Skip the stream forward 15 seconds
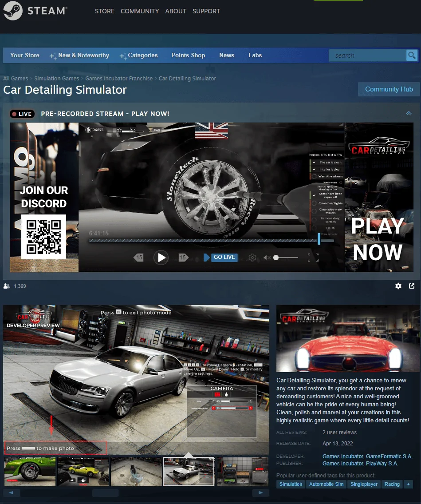421x504 pixels. point(183,257)
